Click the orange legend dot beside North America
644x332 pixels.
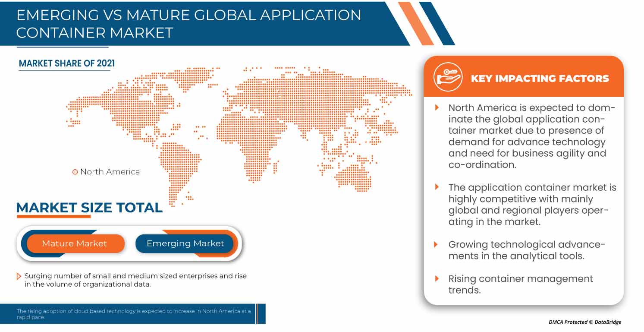click(x=75, y=172)
